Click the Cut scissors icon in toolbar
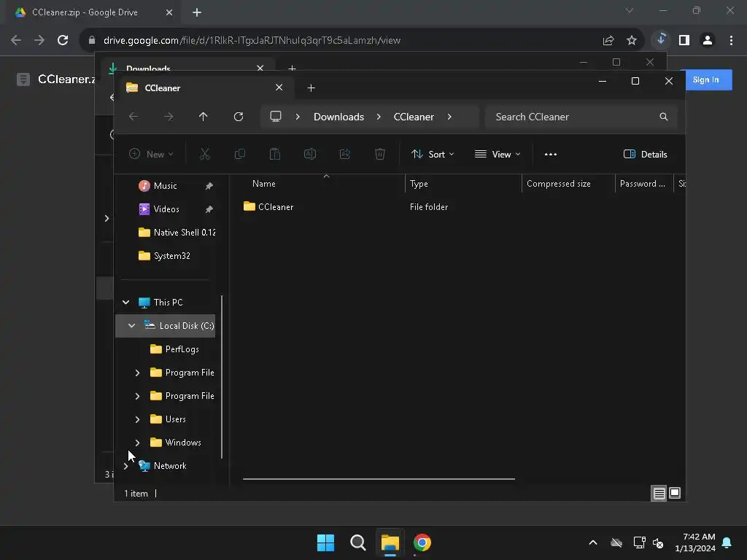This screenshot has height=560, width=747. [x=204, y=154]
